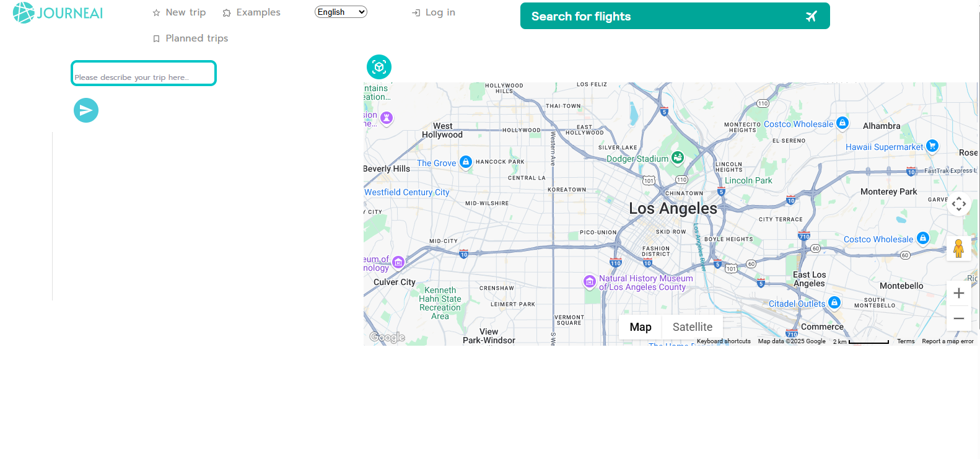Click the Examples puzzle icon
The width and height of the screenshot is (980, 469).
[x=227, y=13]
